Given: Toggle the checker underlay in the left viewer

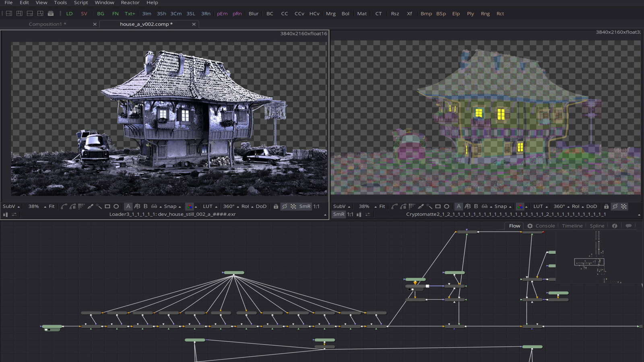Looking at the screenshot, I should pos(293,206).
